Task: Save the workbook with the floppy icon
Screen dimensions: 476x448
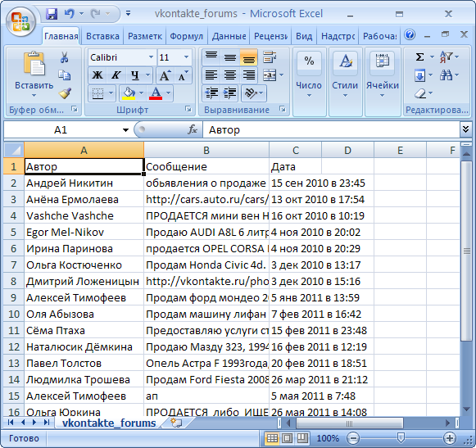Action: pyautogui.click(x=52, y=14)
